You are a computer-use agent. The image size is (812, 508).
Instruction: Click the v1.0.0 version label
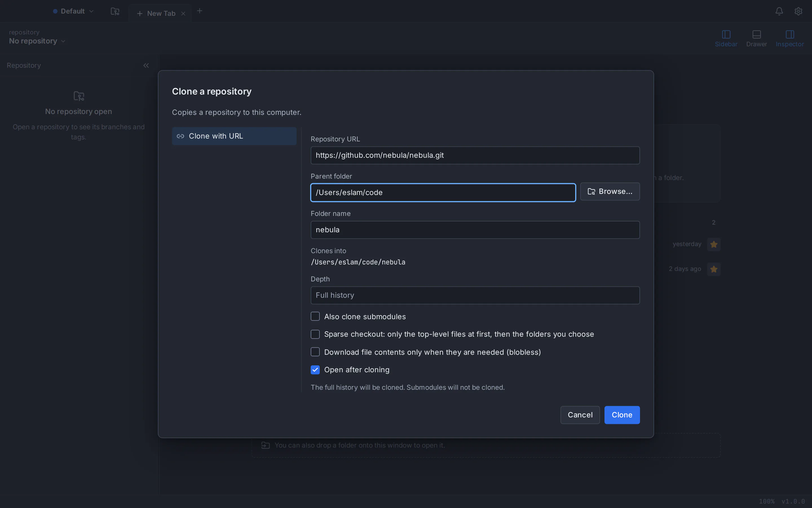coord(793,502)
